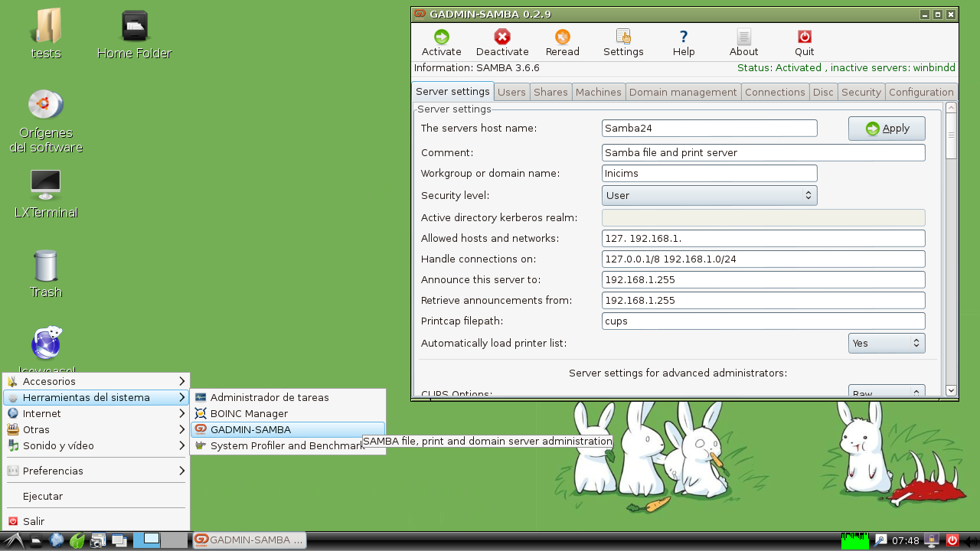Apply the server host name change

coord(886,128)
